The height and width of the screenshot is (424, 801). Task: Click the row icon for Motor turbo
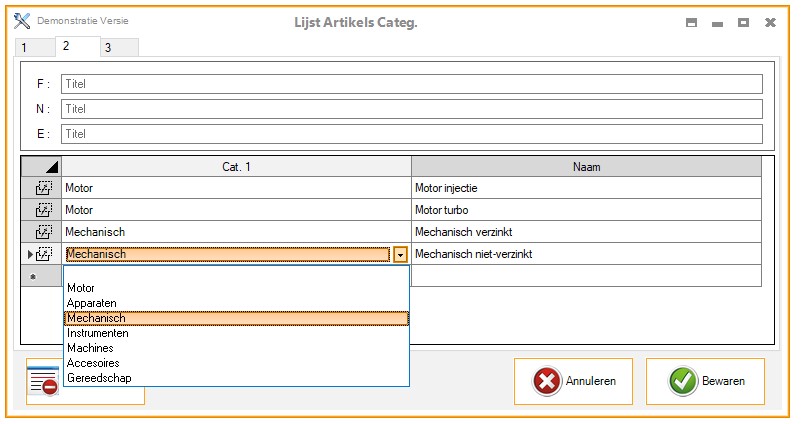click(x=43, y=210)
